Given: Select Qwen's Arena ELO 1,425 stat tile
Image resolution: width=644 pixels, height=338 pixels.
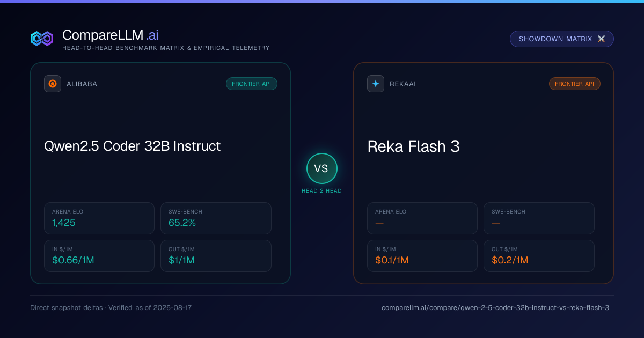Looking at the screenshot, I should point(99,218).
